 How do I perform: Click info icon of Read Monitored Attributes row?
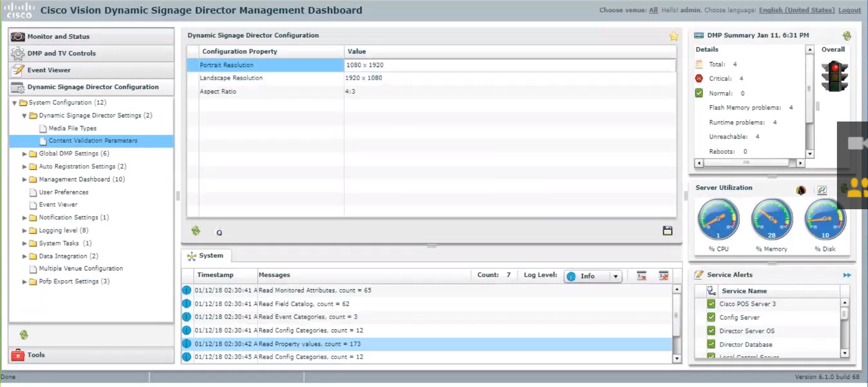click(186, 290)
